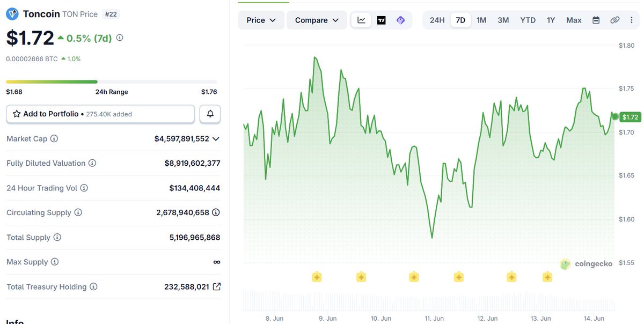Switch to the TradingView chart icon
The image size is (644, 324).
tap(381, 20)
